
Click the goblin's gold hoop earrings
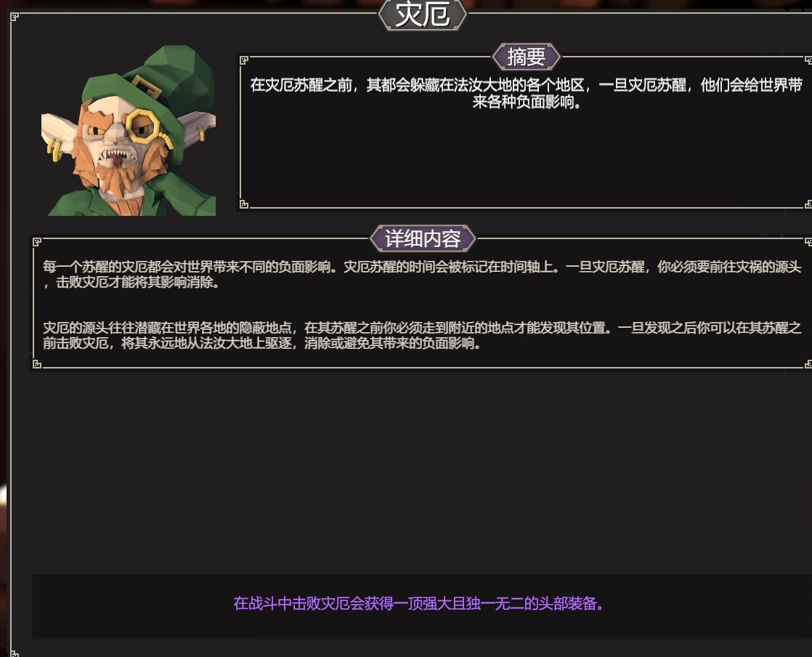(55, 150)
